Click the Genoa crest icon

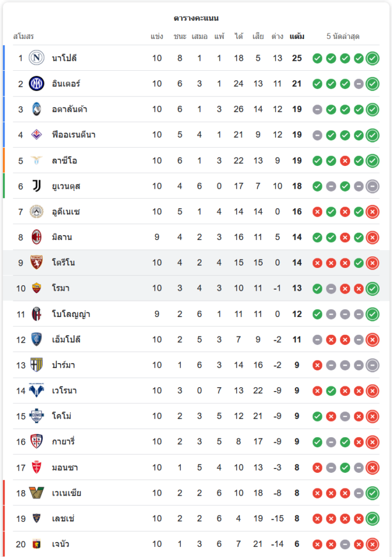[x=37, y=544]
